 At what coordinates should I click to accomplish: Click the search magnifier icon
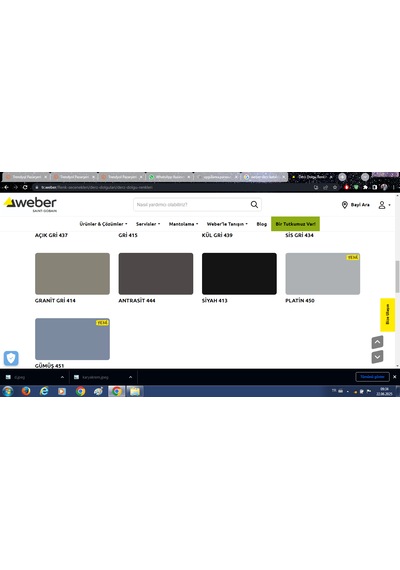pyautogui.click(x=254, y=205)
